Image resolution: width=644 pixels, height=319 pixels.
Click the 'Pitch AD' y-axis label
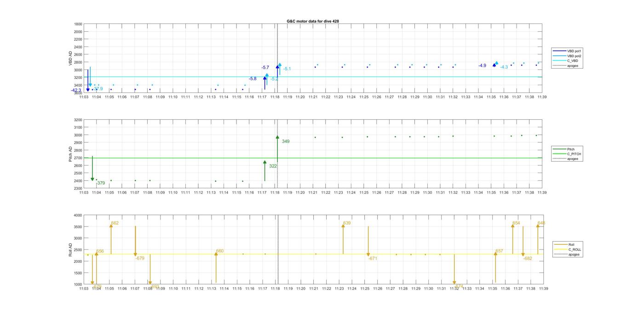tap(70, 154)
